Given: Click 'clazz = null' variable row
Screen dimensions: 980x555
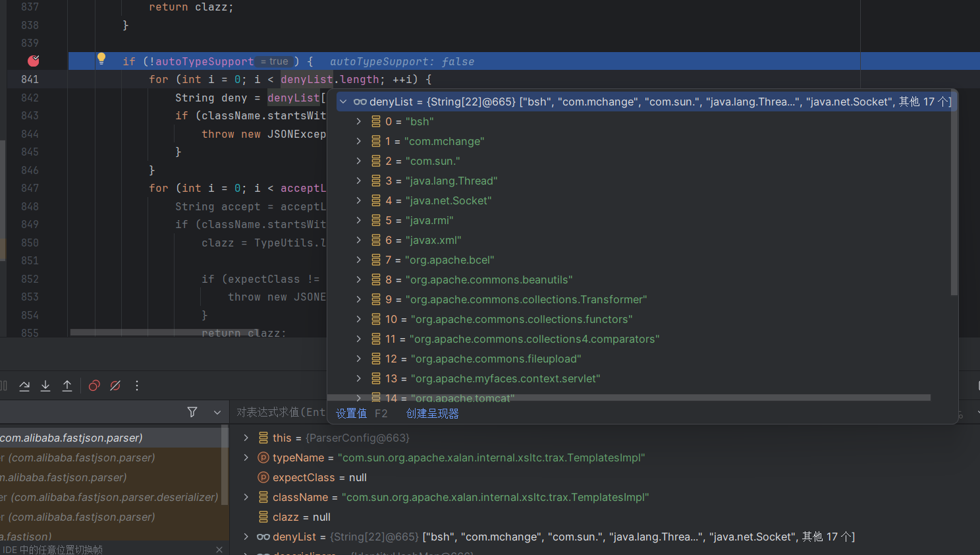Looking at the screenshot, I should (605, 517).
